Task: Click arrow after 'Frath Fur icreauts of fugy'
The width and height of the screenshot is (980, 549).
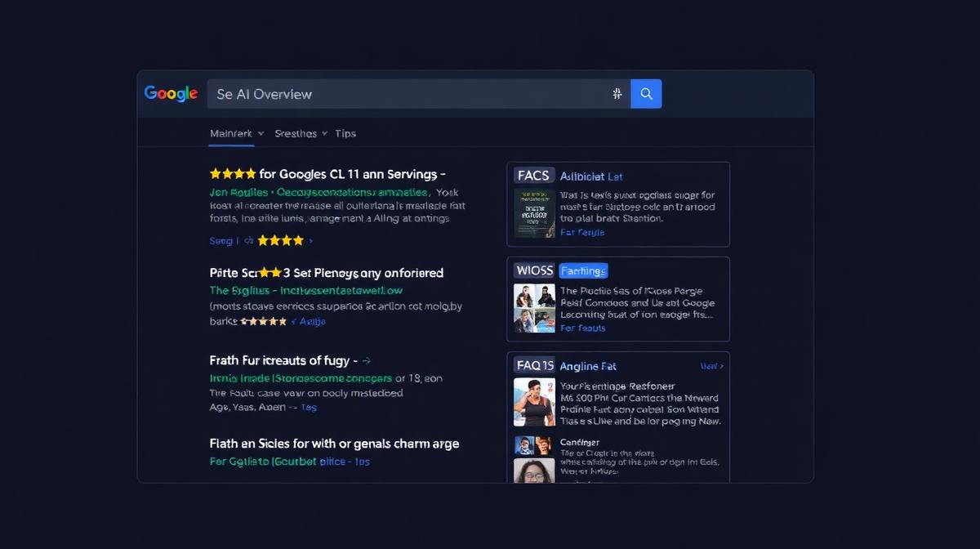Action: [367, 360]
